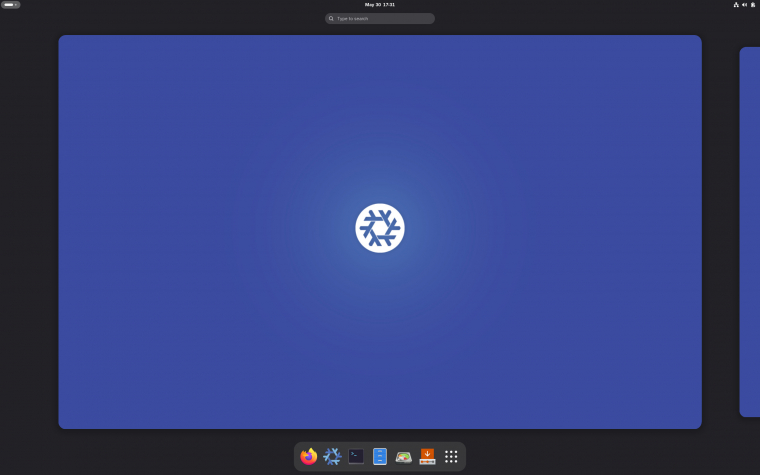Launch the disk partition tool icon
Screen dimensions: 760x475
pyautogui.click(x=403, y=457)
